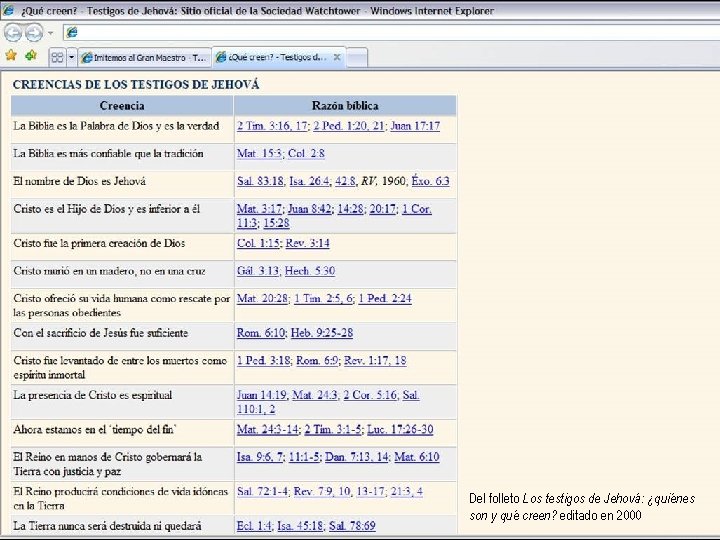
Task: Open the Juan 17:17 link
Action: [415, 126]
